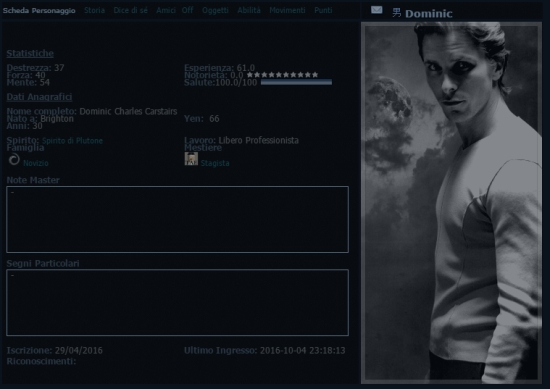Click the Novizio spiral family icon

point(14,160)
